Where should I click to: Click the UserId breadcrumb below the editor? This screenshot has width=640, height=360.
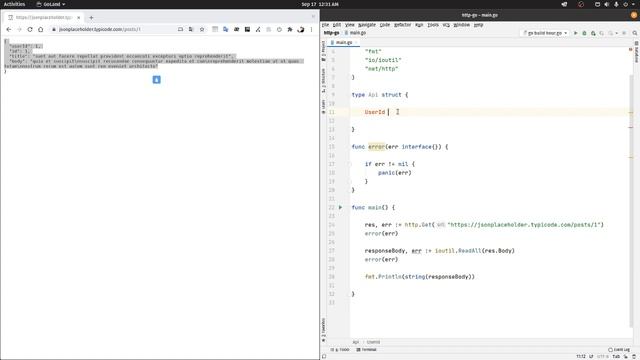[373, 342]
